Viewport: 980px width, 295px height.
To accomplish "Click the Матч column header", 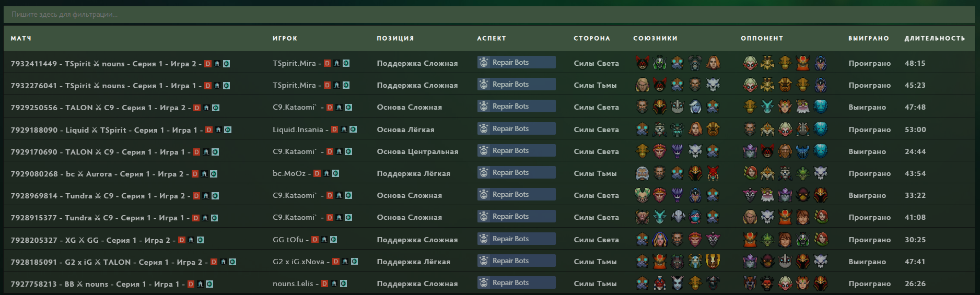I will click(x=21, y=38).
